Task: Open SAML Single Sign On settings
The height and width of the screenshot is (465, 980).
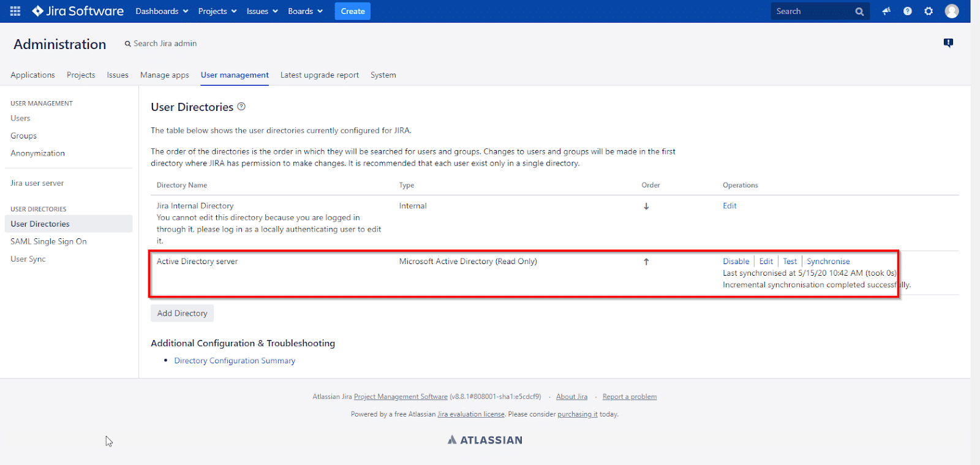Action: click(x=48, y=241)
